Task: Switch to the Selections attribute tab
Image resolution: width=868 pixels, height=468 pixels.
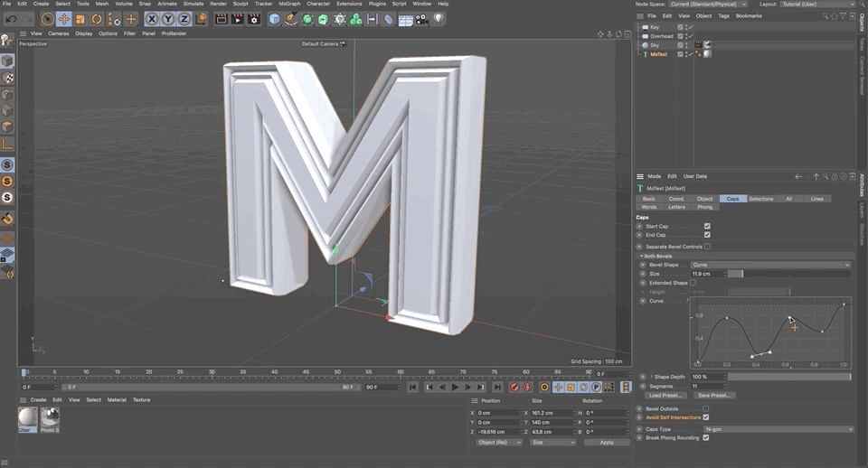Action: point(761,199)
